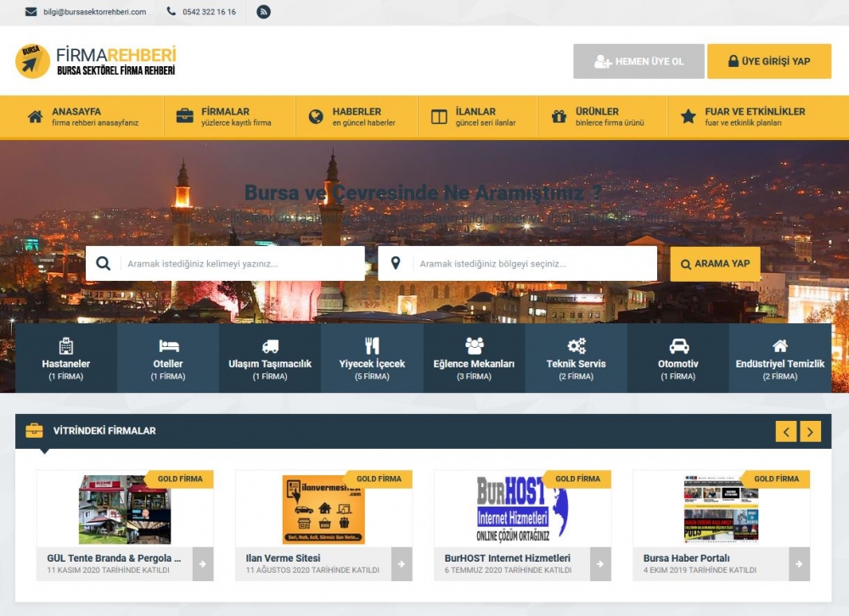This screenshot has width=849, height=616.
Task: Select the Teknik Servis gears icon
Action: [x=576, y=345]
